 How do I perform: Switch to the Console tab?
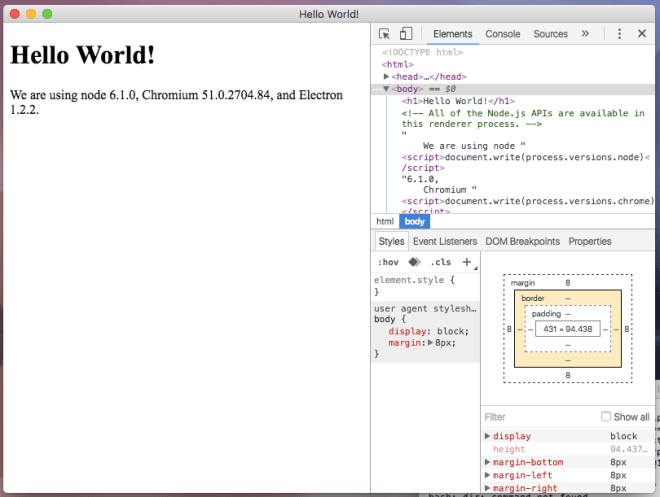point(502,34)
